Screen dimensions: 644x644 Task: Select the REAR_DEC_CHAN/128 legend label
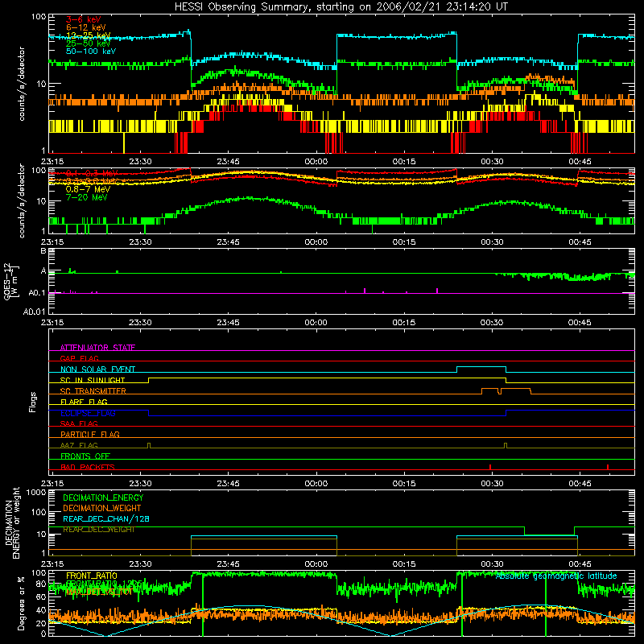point(106,518)
